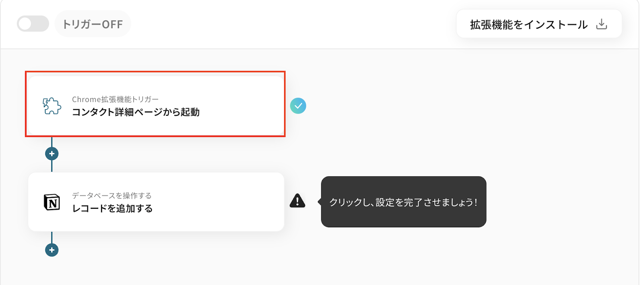Click the black warning triangle icon
The height and width of the screenshot is (285, 644).
297,201
